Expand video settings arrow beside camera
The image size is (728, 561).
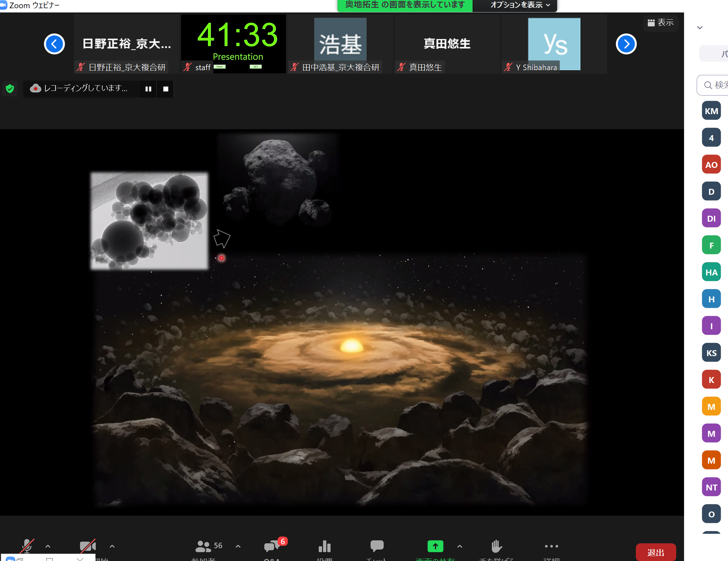pos(112,546)
